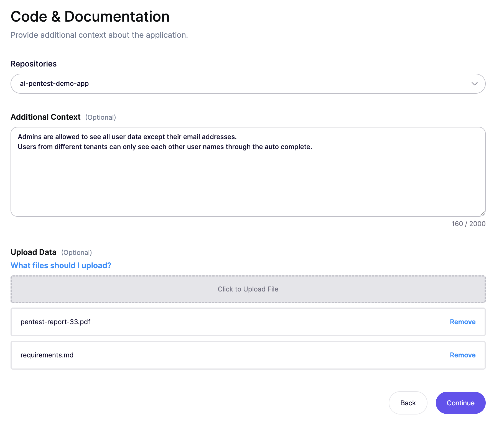This screenshot has width=504, height=430.
Task: Click the textarea resize handle corner
Action: [x=482, y=214]
